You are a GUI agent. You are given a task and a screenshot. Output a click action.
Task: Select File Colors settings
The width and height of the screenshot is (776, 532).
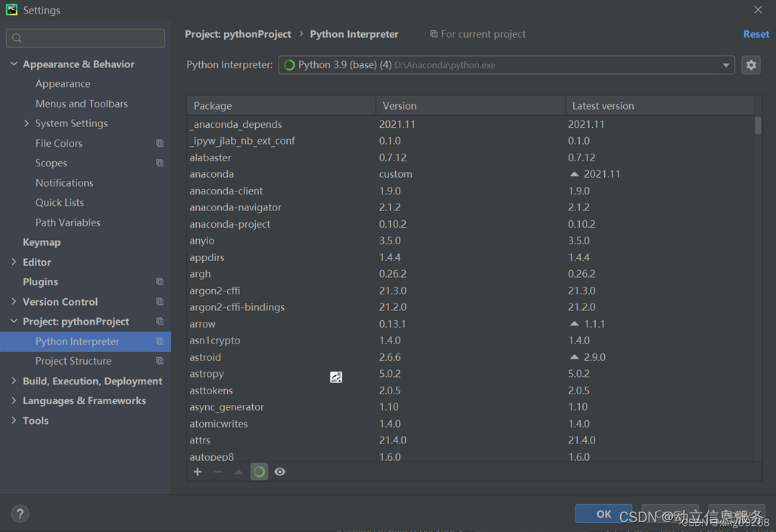(59, 143)
